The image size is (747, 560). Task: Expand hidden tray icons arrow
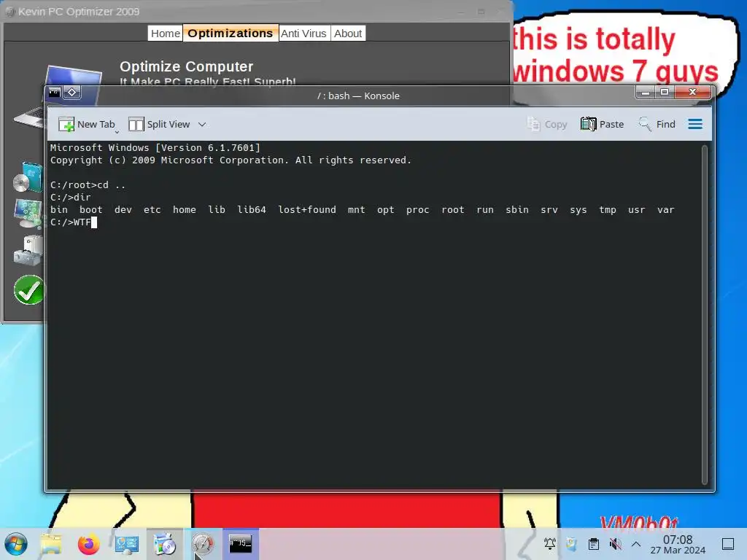[x=636, y=544]
